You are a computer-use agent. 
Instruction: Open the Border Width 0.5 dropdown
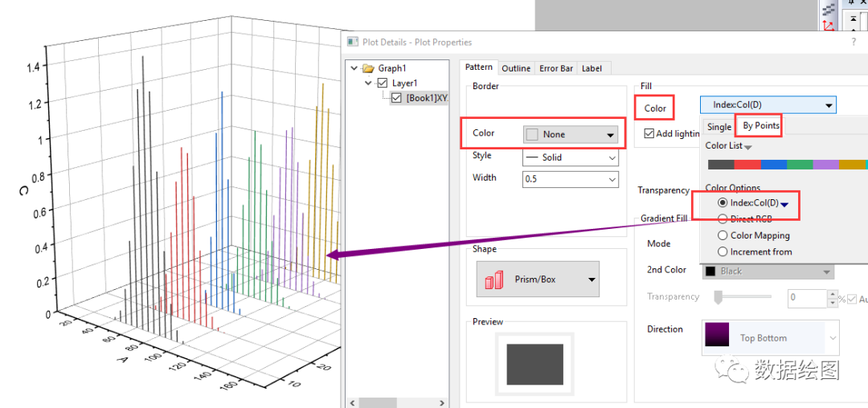[570, 179]
